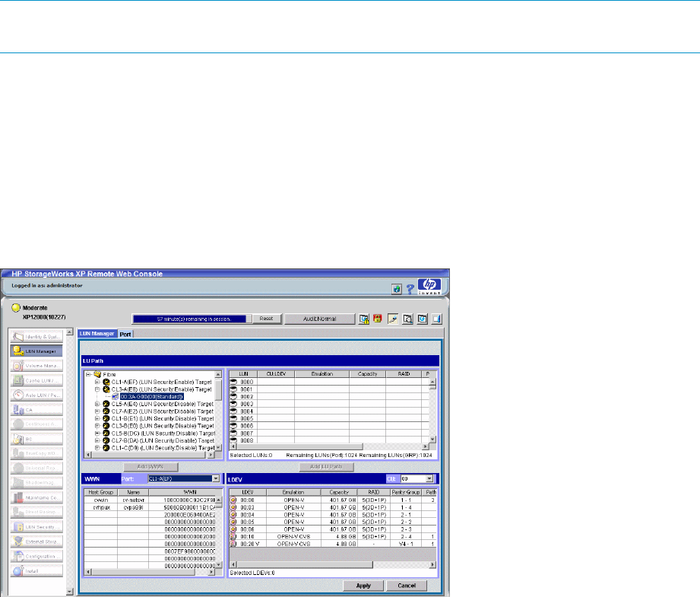The height and width of the screenshot is (597, 700).
Task: Click the Apply button
Action: (363, 586)
